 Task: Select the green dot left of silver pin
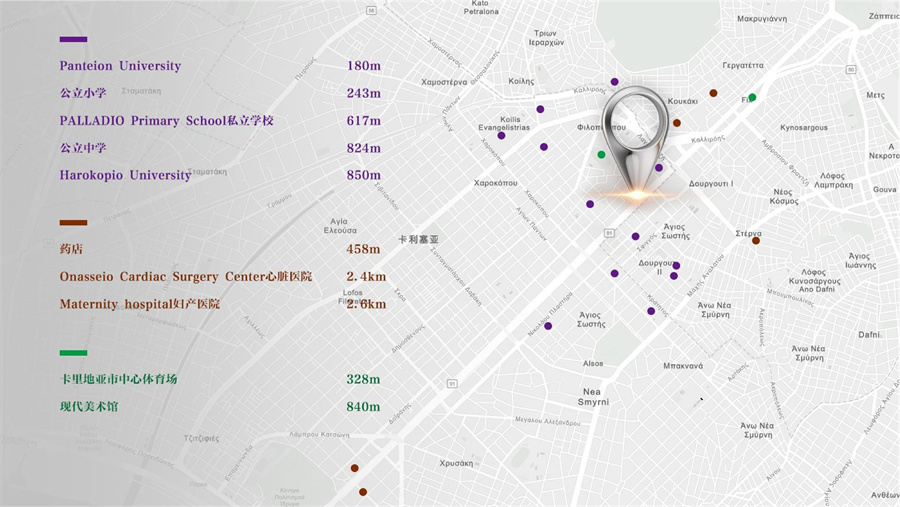coord(601,154)
